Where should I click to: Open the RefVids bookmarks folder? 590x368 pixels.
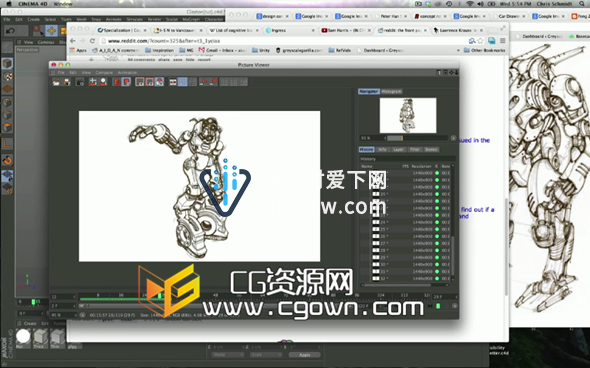[340, 50]
